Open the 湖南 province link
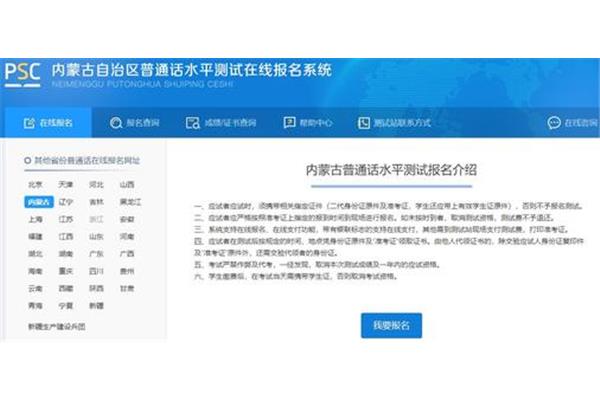The image size is (600, 400). tap(66, 254)
